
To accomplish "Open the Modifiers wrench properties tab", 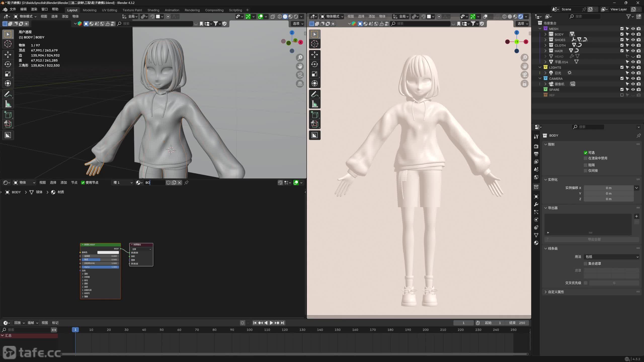I will 536,204.
